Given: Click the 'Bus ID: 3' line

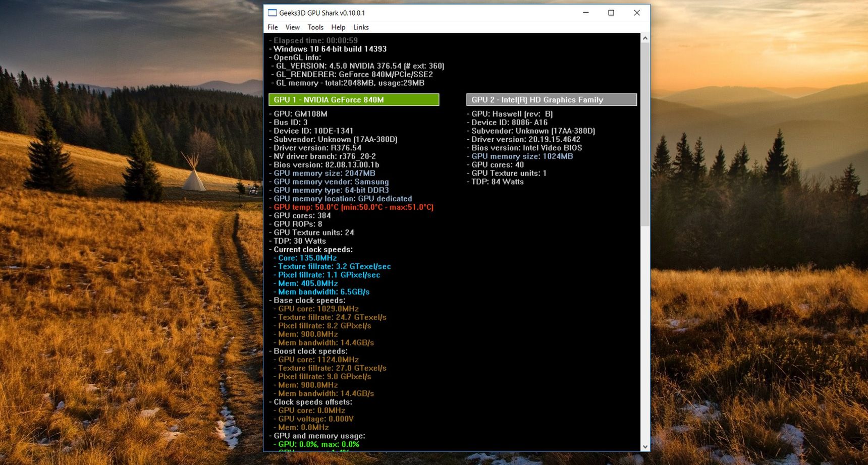Looking at the screenshot, I should [288, 123].
